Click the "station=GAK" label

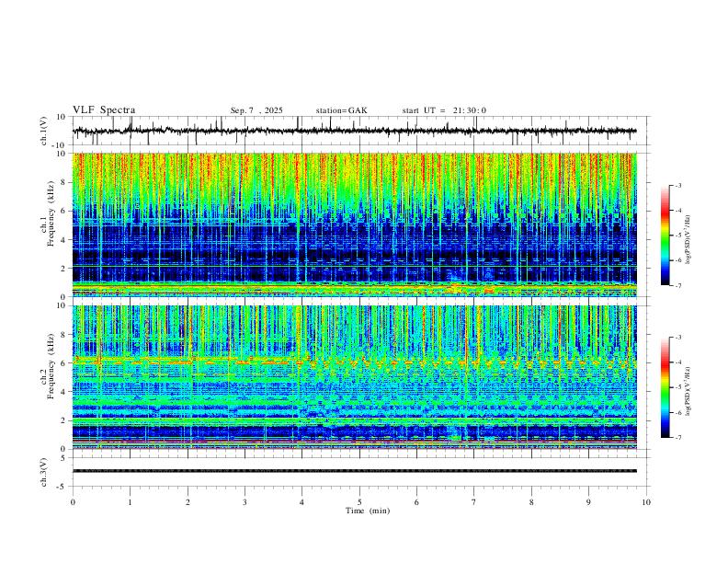tap(341, 110)
